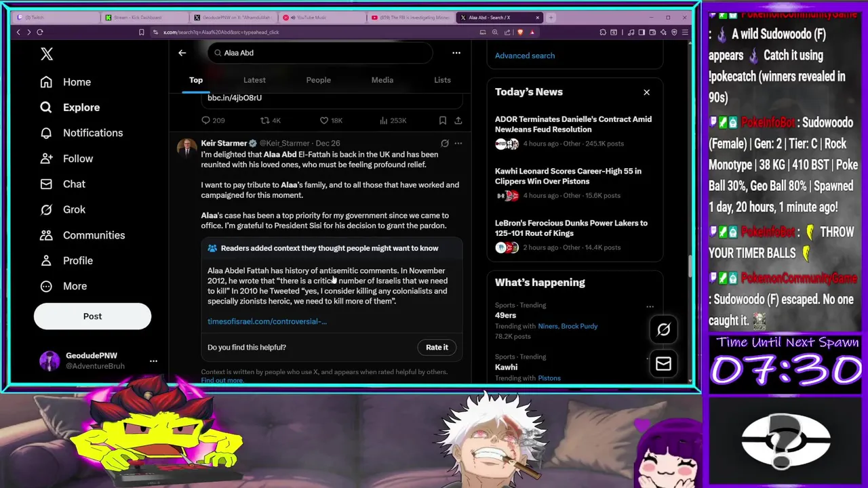Bookmark the BBC post
Viewport: 868px width, 488px height.
[x=442, y=121]
